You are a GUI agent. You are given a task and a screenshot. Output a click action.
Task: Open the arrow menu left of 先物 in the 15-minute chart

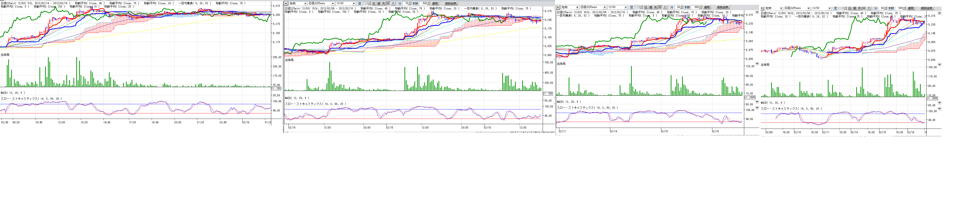point(286,3)
